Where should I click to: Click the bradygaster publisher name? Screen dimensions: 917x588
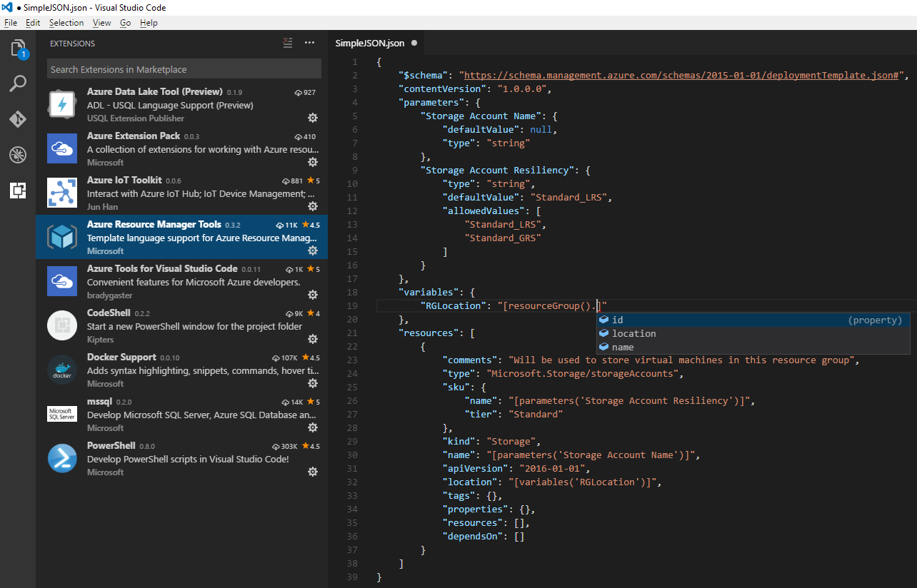click(110, 295)
